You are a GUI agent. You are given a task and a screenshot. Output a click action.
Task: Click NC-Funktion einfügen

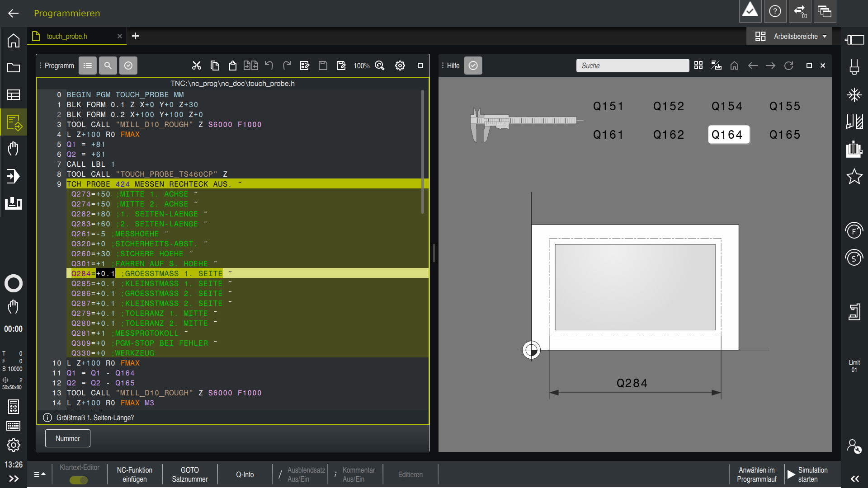(135, 474)
